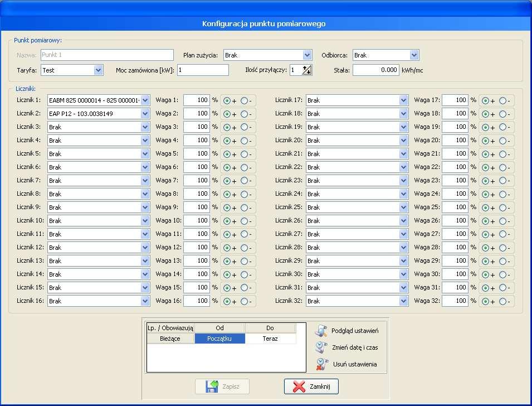Expand the Licznik 29 dropdown
This screenshot has width=532, height=406.
[403, 261]
